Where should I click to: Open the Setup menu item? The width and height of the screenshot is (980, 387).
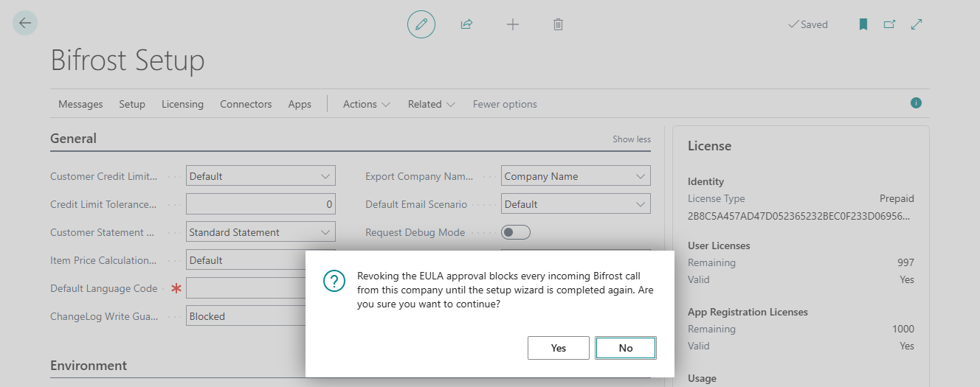tap(132, 104)
